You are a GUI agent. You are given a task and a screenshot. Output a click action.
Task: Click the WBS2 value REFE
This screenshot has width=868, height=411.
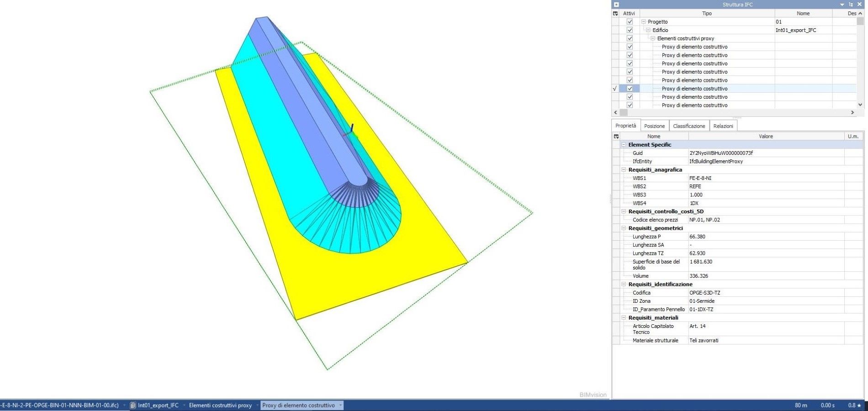695,186
